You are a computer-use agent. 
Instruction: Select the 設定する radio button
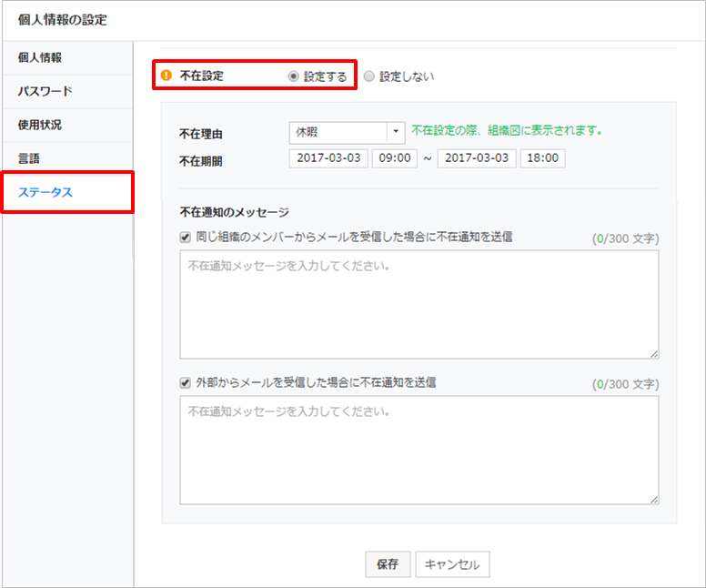tap(293, 77)
